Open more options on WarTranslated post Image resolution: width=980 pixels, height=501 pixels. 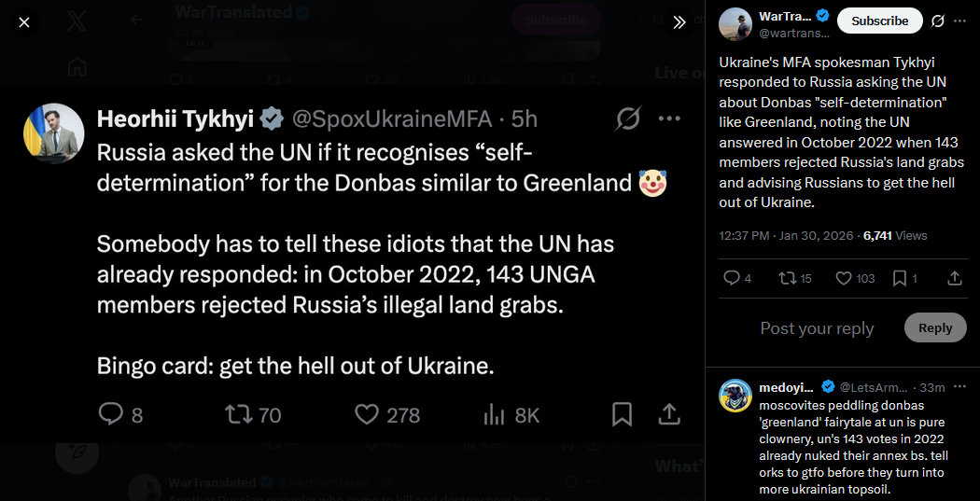(x=960, y=21)
